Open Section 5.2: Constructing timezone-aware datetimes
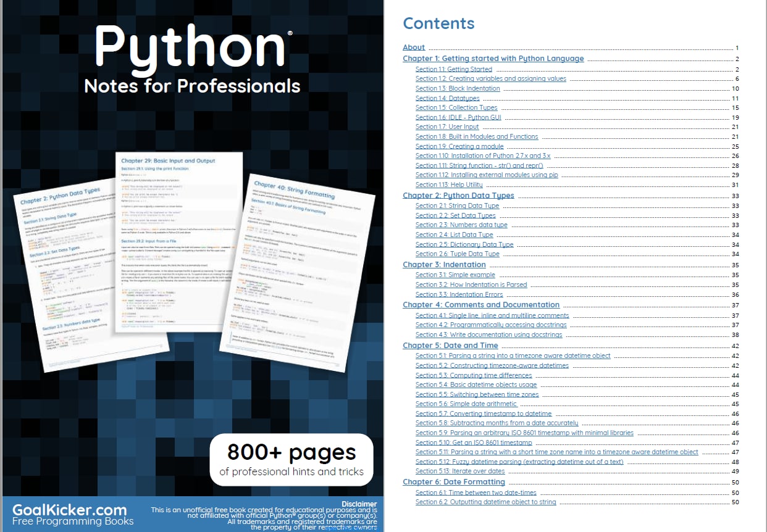 (x=492, y=366)
